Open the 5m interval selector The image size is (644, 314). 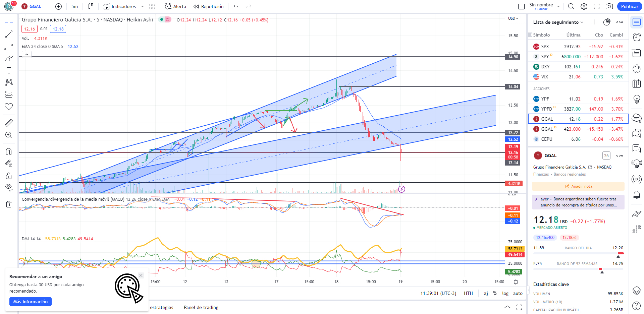74,6
